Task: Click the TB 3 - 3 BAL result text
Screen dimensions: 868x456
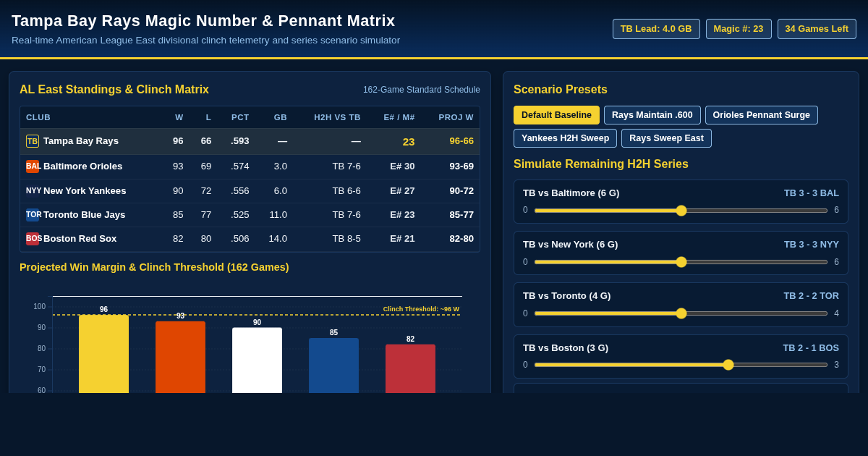Action: click(812, 193)
